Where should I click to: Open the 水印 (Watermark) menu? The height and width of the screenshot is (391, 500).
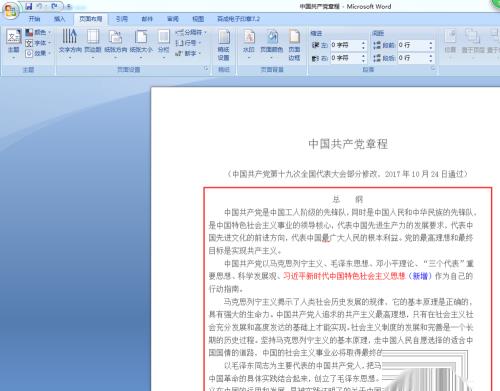click(249, 44)
